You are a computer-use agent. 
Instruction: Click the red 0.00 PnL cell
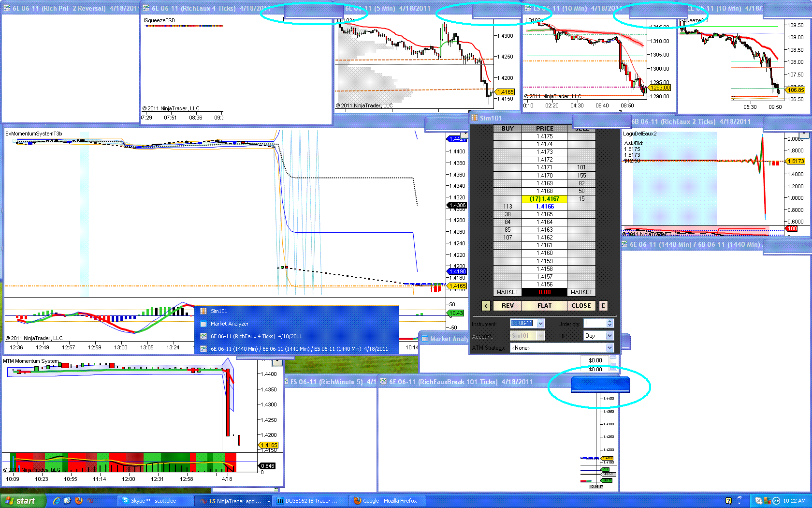pos(544,292)
